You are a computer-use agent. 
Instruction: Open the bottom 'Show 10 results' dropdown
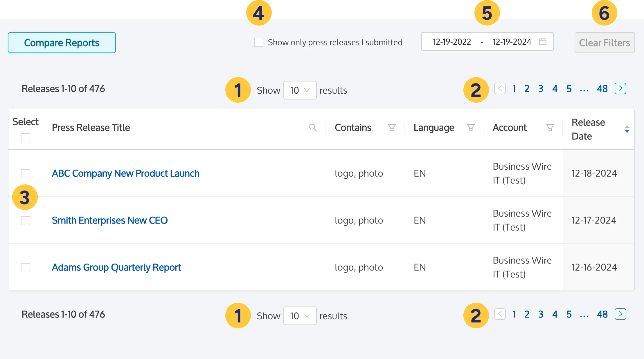point(300,316)
